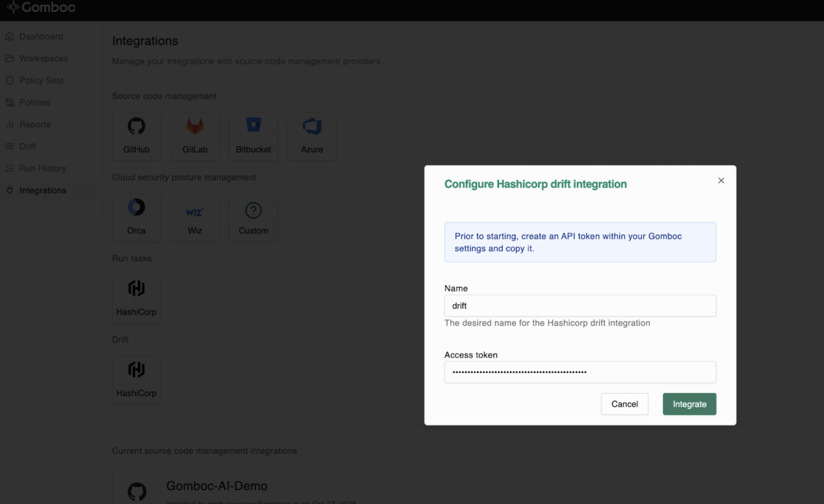The width and height of the screenshot is (824, 504).
Task: Go to Workspaces in sidebar
Action: [x=43, y=58]
